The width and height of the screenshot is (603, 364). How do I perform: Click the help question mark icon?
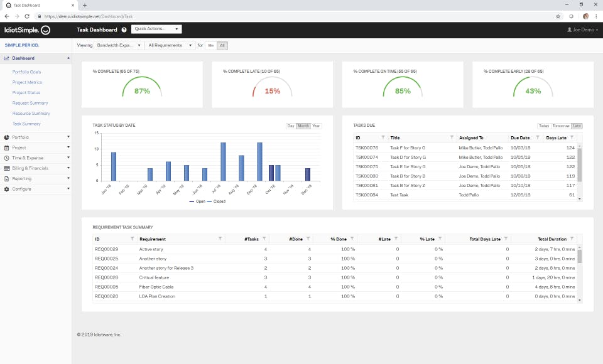tap(124, 29)
